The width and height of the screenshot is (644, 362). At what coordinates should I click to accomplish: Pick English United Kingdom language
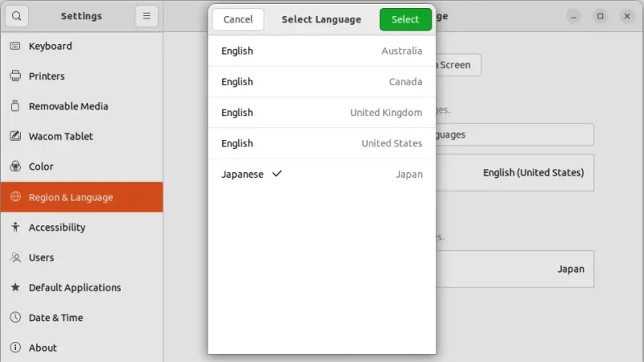pyautogui.click(x=321, y=113)
